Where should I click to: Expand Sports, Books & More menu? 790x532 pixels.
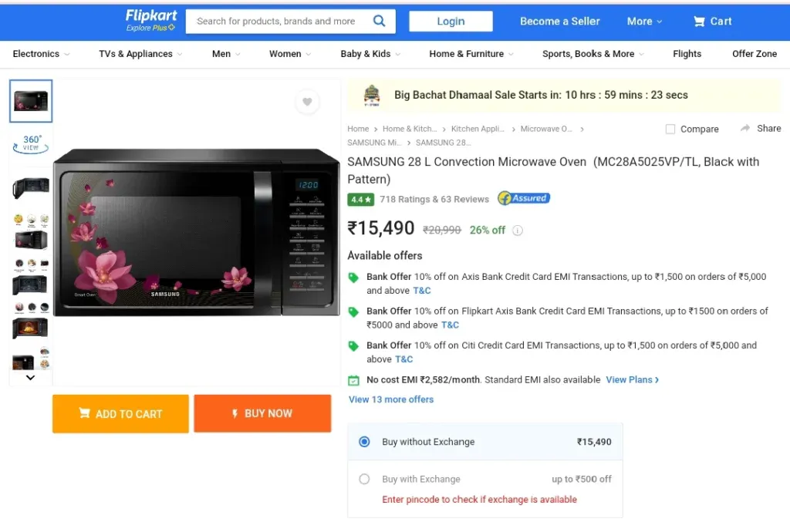593,54
